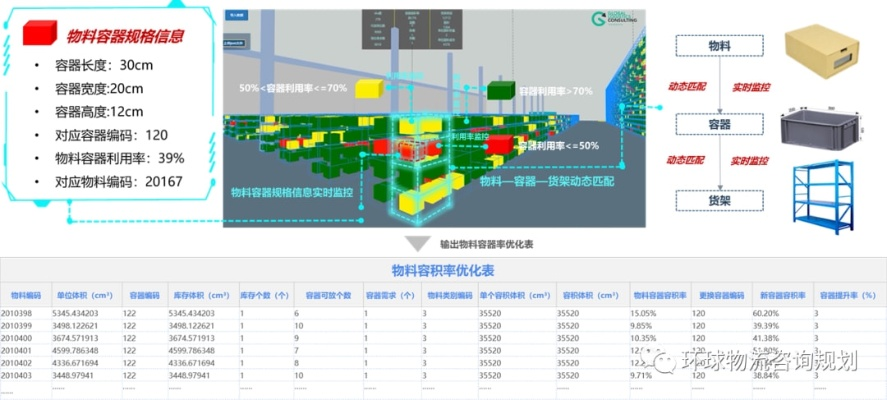The image size is (887, 400).
Task: Click the 容器提升率 column header
Action: click(847, 295)
